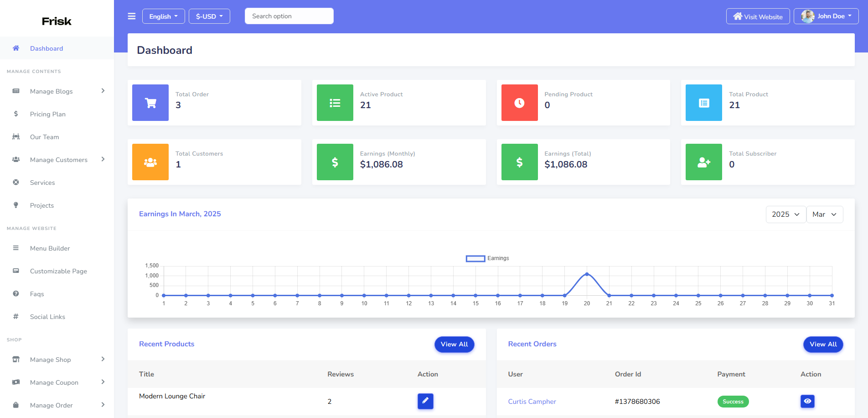868x418 pixels.
Task: Click the dollar icon on Earnings Monthly card
Action: coord(335,162)
